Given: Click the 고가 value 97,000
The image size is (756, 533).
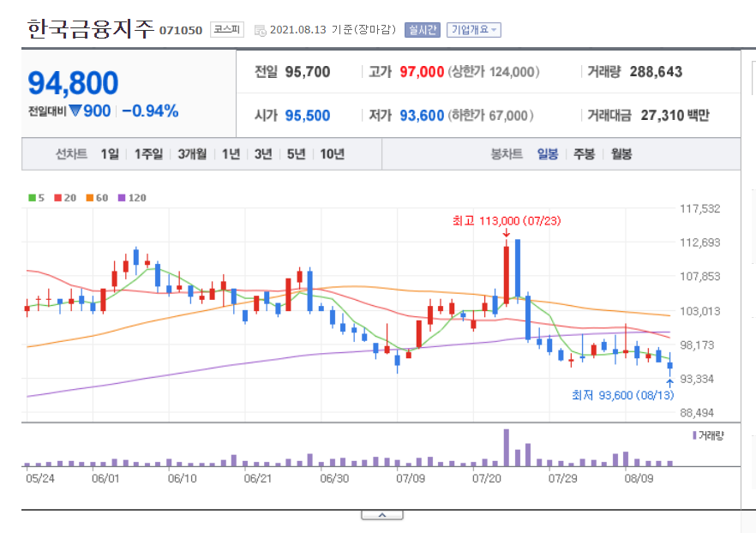Looking at the screenshot, I should click(x=422, y=72).
